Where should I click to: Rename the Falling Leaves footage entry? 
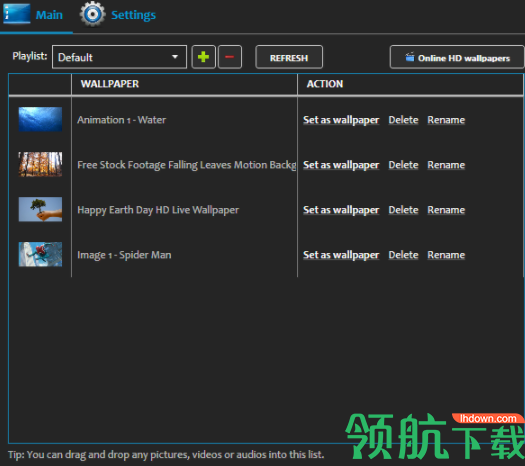point(446,165)
